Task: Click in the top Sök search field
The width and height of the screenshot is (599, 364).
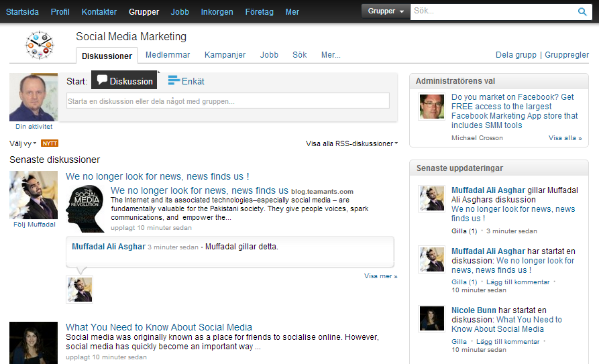Action: [x=493, y=11]
